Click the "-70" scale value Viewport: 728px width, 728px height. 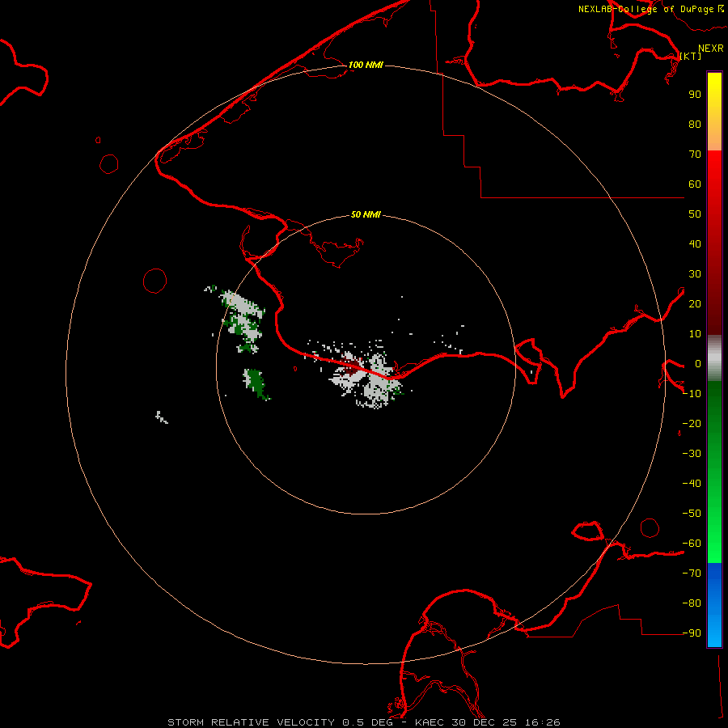pyautogui.click(x=692, y=574)
